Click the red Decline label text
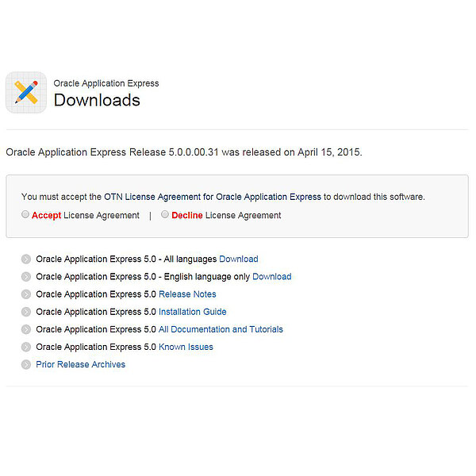The height and width of the screenshot is (476, 476). tap(187, 215)
